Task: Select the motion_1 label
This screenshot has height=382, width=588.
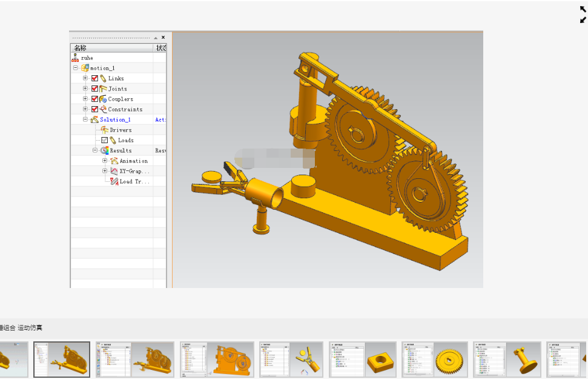Action: tap(102, 69)
